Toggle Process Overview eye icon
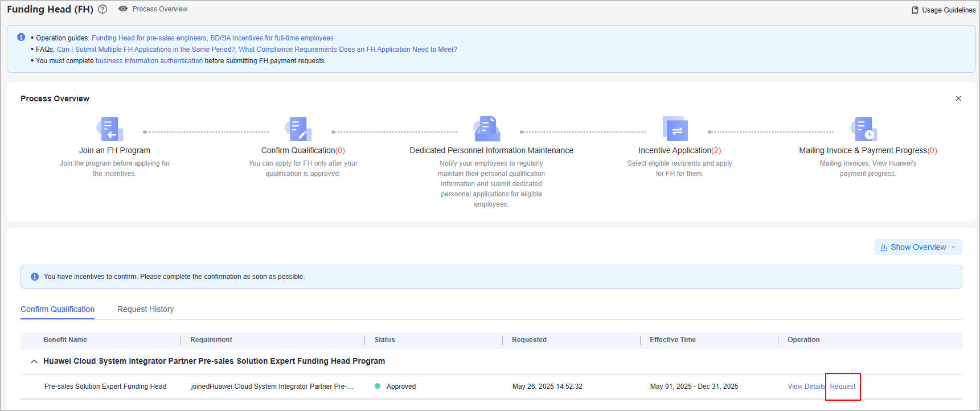Image resolution: width=980 pixels, height=411 pixels. coord(122,9)
